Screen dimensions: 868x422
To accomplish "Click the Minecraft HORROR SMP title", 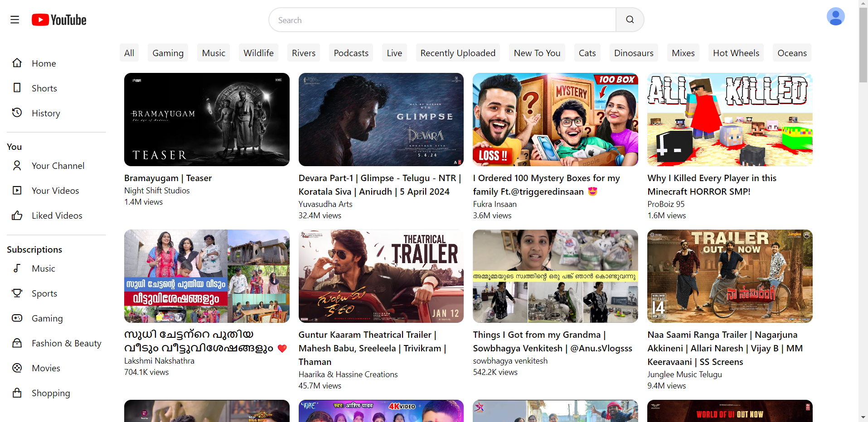I will [x=712, y=185].
